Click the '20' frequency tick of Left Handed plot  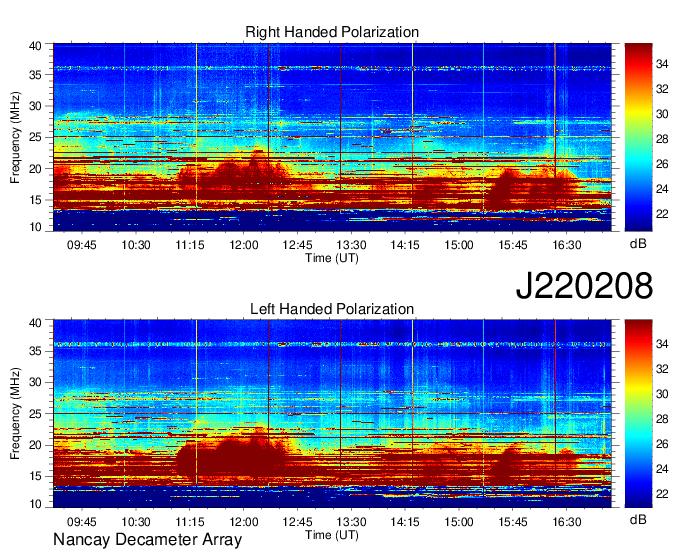(x=35, y=445)
